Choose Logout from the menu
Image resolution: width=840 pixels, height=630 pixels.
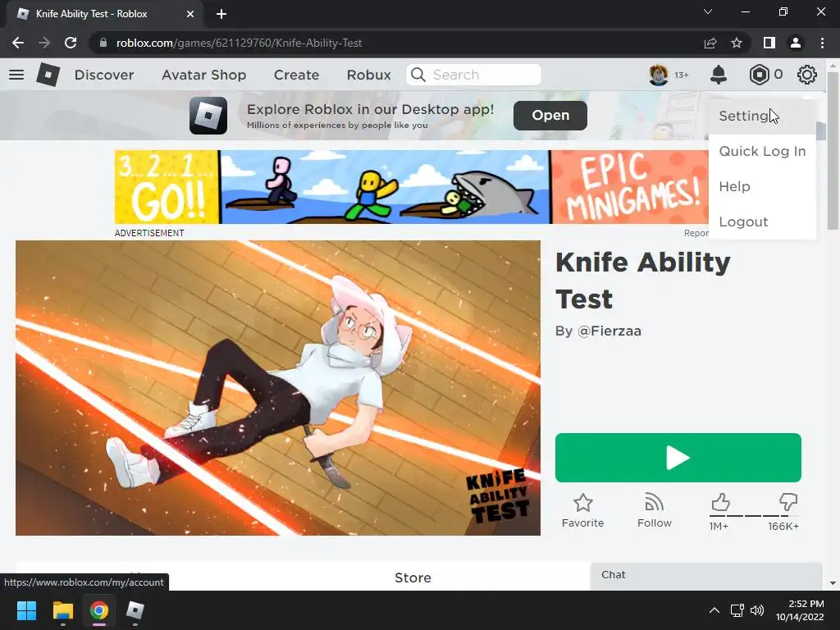tap(762, 221)
